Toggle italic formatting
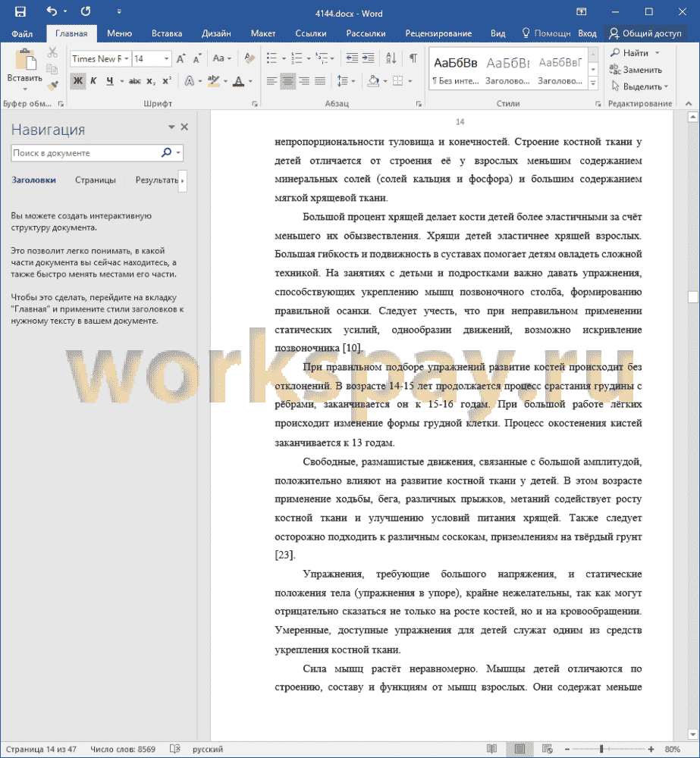 pyautogui.click(x=93, y=81)
